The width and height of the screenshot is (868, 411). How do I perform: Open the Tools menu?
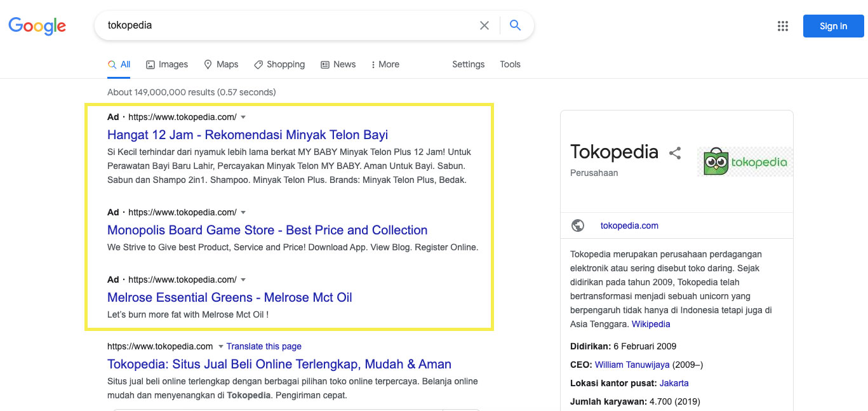pos(510,64)
